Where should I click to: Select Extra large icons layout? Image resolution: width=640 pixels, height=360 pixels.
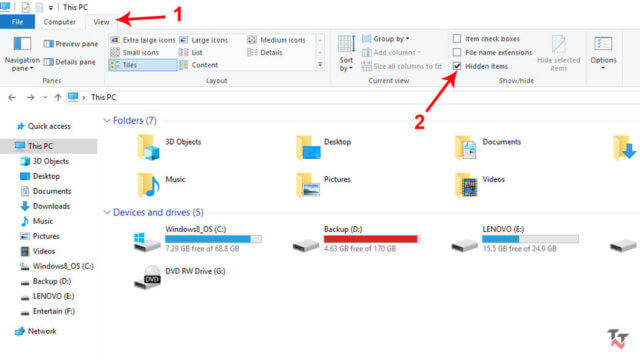143,40
